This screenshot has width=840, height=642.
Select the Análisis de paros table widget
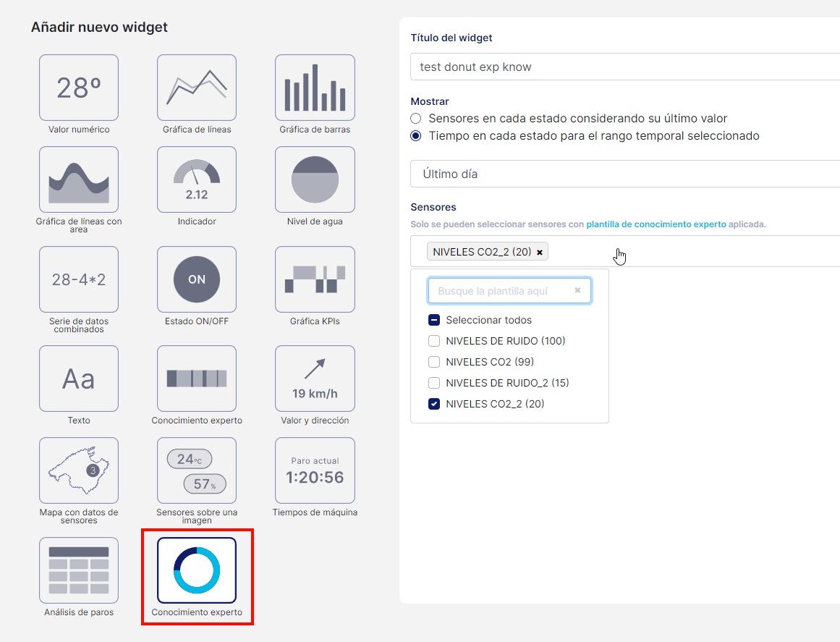[79, 570]
